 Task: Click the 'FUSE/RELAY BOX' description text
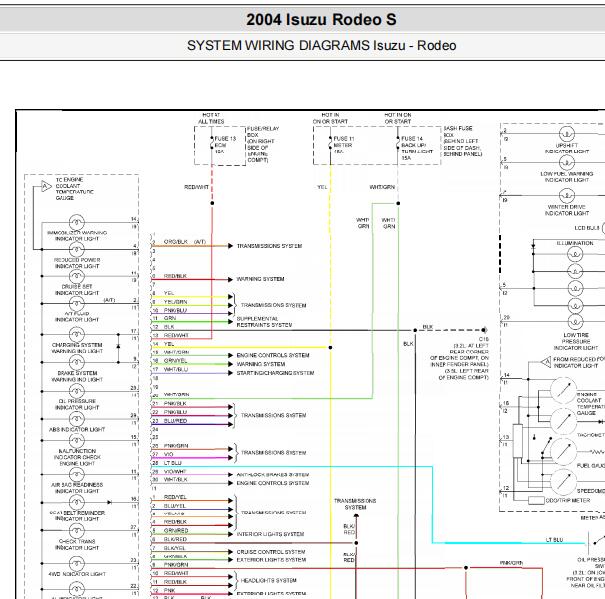click(x=263, y=144)
